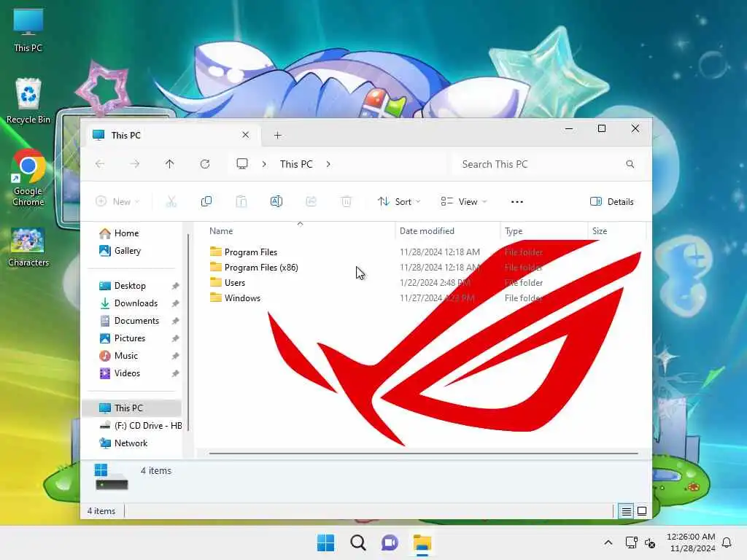
Task: Click the Paste clipboard icon
Action: [241, 201]
